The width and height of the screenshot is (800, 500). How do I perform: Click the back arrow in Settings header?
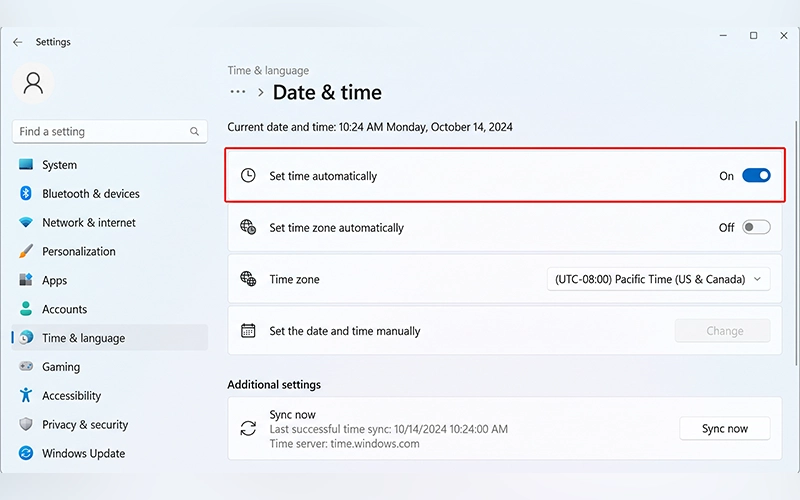[x=18, y=42]
